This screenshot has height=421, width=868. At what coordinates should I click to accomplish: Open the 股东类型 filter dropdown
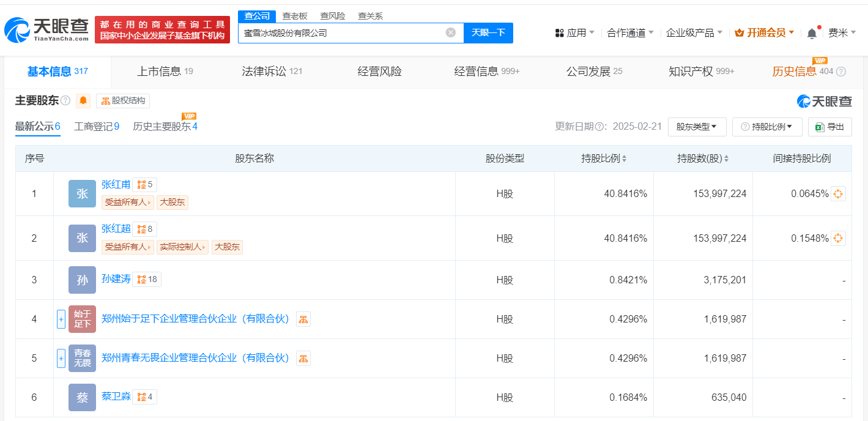tap(697, 127)
